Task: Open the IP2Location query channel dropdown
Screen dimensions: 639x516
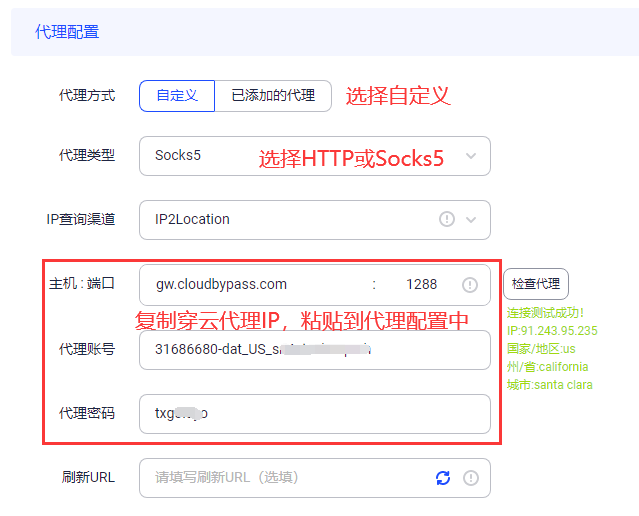Action: coord(290,219)
